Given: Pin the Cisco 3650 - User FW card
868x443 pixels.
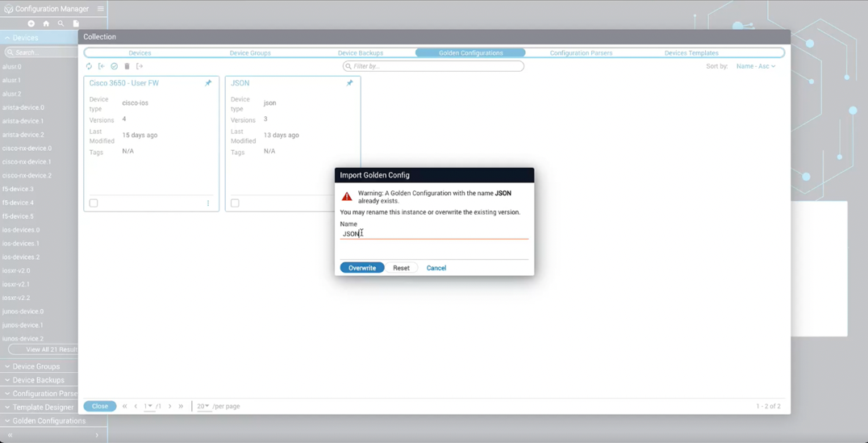Looking at the screenshot, I should click(208, 83).
